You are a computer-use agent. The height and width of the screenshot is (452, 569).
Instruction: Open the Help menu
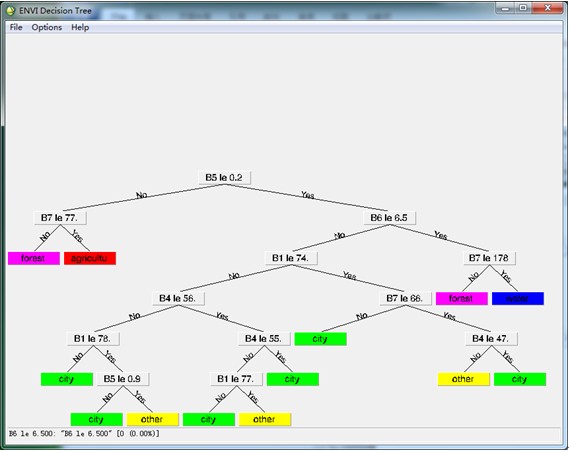(x=80, y=28)
